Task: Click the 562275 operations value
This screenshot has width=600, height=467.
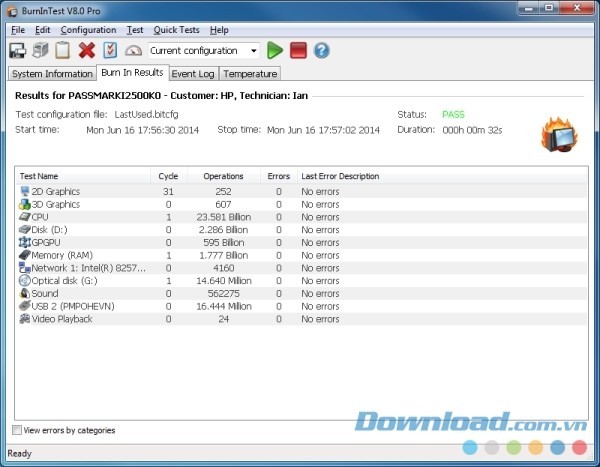Action: [223, 294]
